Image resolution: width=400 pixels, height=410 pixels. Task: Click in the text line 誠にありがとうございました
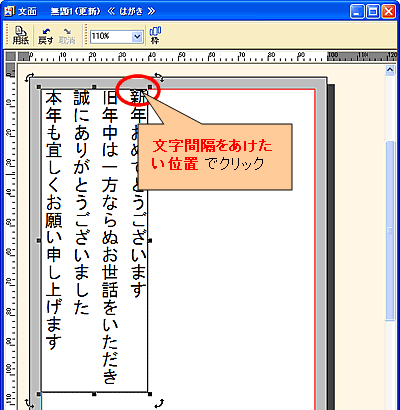pyautogui.click(x=81, y=203)
